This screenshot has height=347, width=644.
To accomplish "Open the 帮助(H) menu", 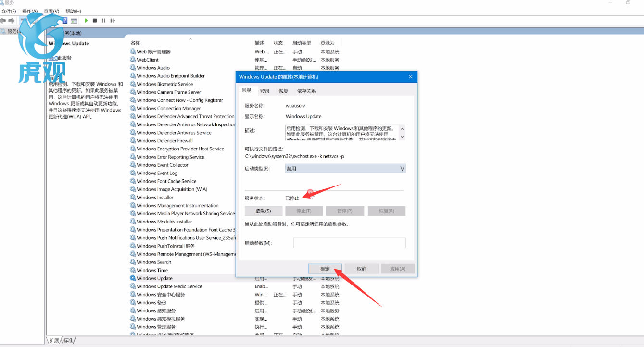I will coord(73,11).
